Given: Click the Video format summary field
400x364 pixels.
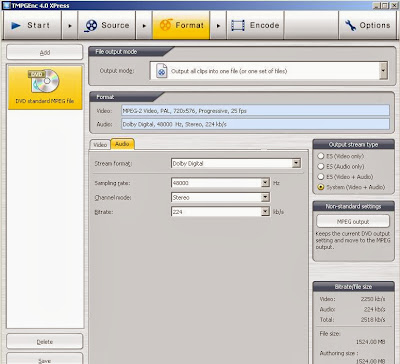Looking at the screenshot, I should click(x=255, y=111).
